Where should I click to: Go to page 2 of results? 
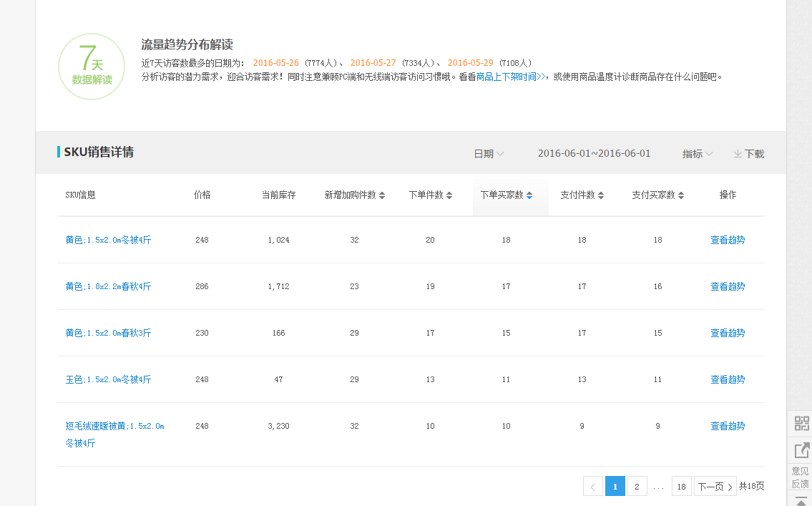pos(637,487)
